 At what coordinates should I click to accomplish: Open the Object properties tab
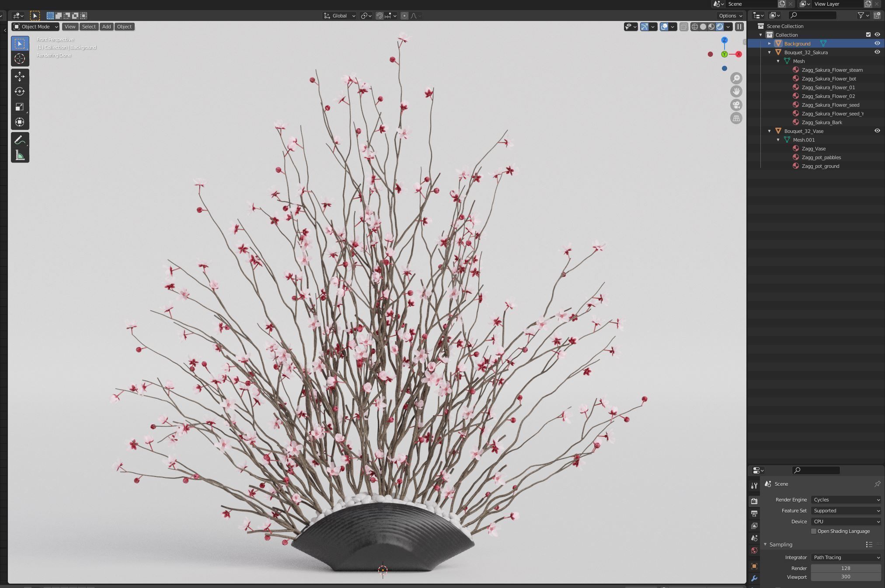754,566
